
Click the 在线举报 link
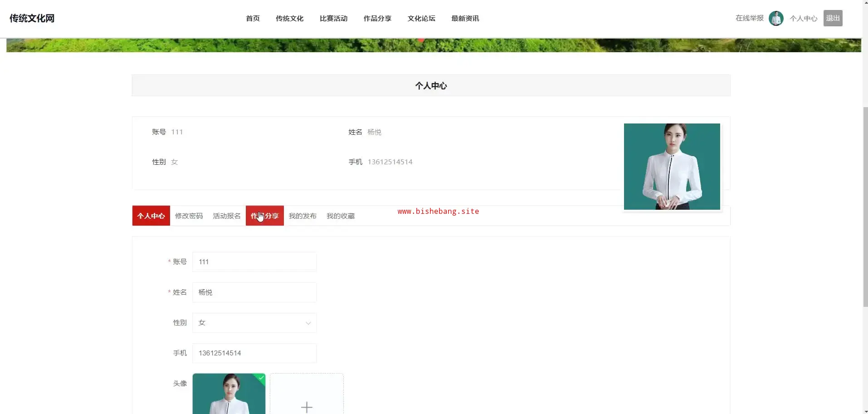pos(749,18)
